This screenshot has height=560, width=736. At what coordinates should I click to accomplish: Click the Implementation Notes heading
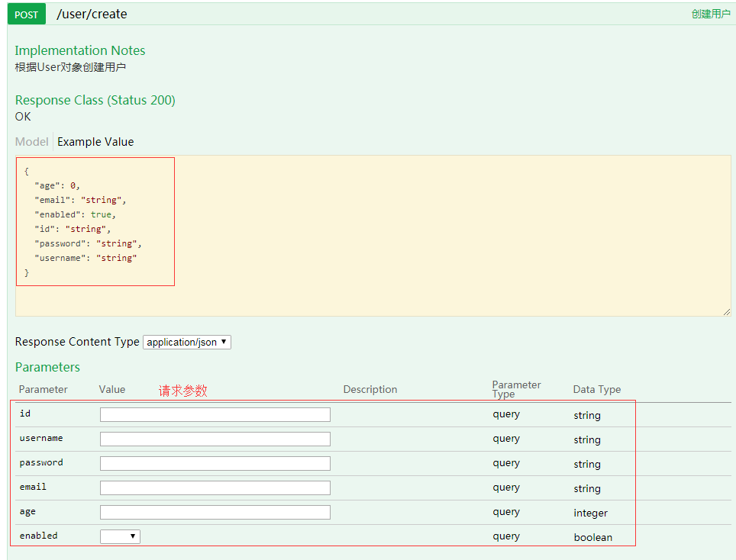coord(80,50)
